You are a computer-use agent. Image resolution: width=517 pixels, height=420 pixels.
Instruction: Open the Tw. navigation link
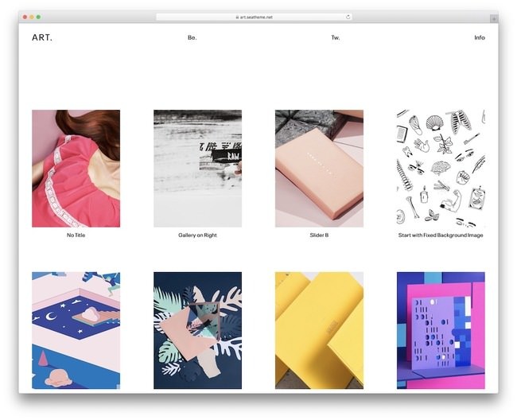[x=336, y=37]
